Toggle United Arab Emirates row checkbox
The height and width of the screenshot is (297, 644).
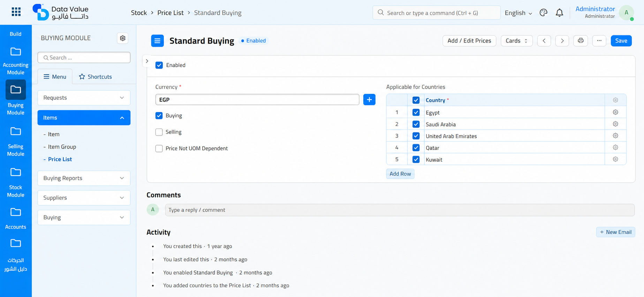(416, 136)
